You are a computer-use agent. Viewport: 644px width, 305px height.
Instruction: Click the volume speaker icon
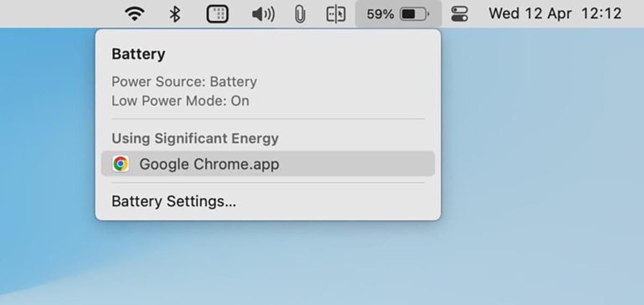pyautogui.click(x=263, y=14)
